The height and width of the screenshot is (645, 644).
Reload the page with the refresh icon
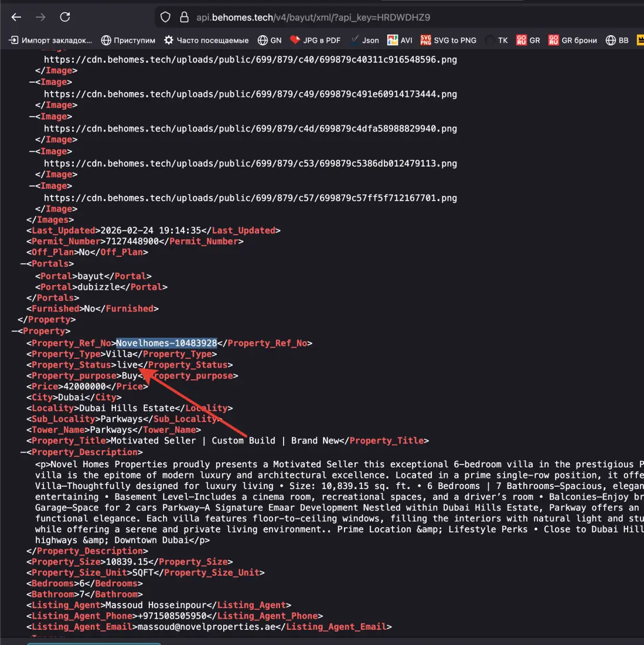(65, 17)
